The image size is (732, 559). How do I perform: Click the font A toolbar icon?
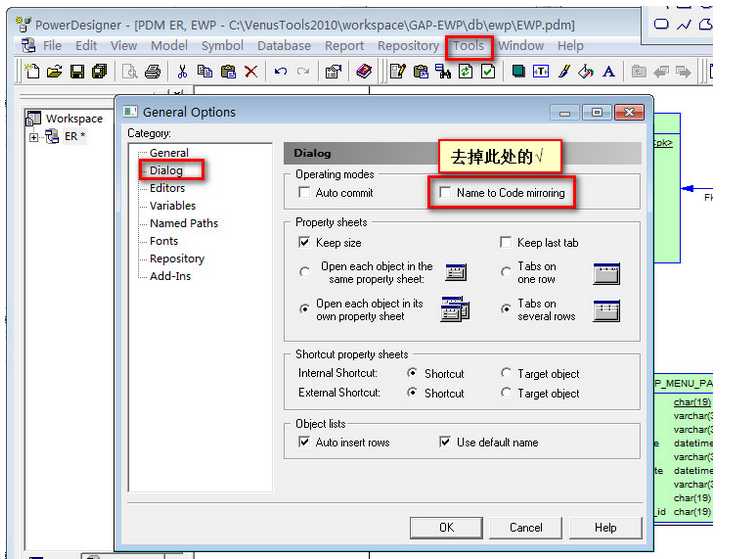[608, 71]
